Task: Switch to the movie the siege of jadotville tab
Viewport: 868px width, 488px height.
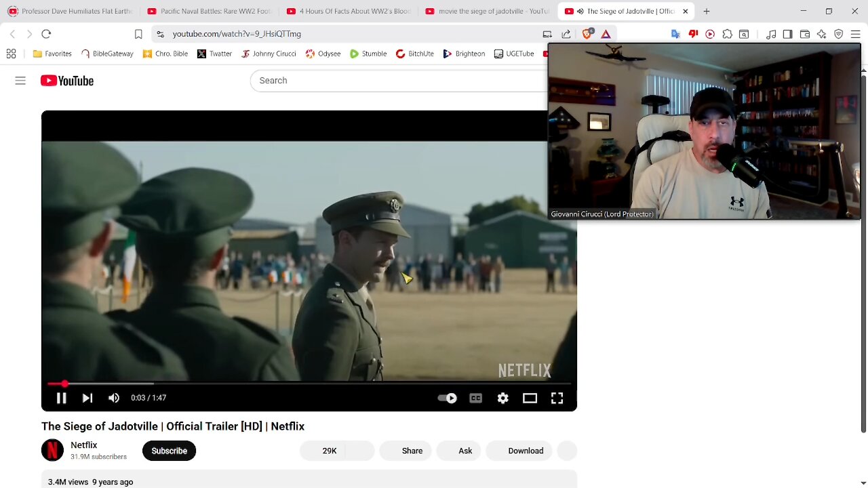Action: point(488,12)
